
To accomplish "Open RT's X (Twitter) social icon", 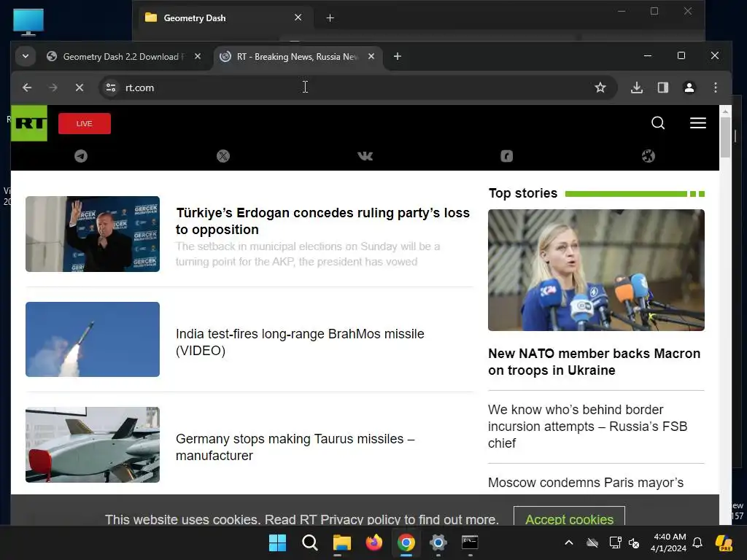I will click(223, 156).
